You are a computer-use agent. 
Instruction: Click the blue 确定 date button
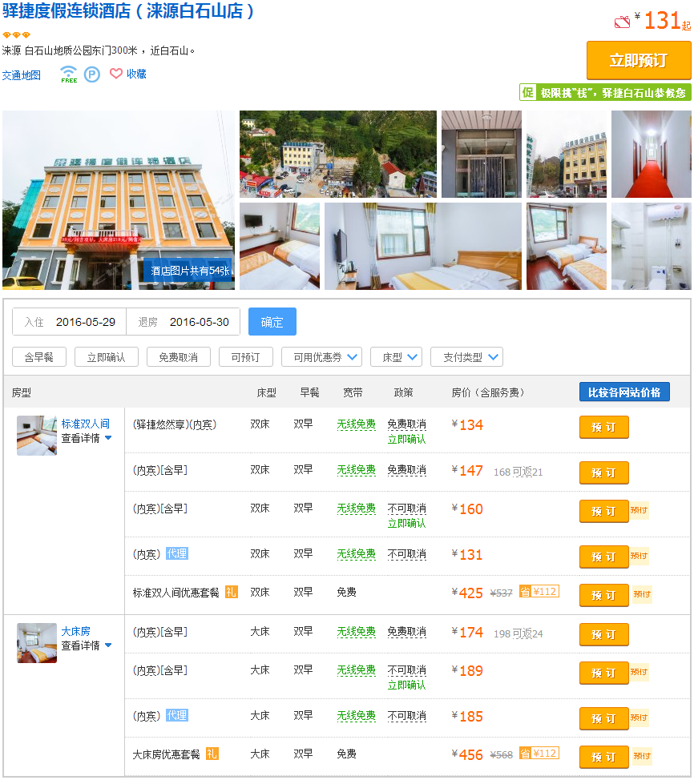tap(272, 321)
